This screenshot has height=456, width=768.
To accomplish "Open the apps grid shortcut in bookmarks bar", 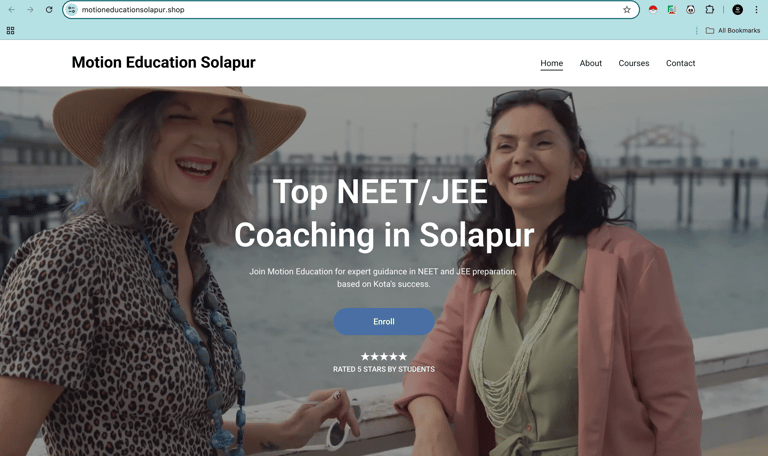I will (10, 30).
